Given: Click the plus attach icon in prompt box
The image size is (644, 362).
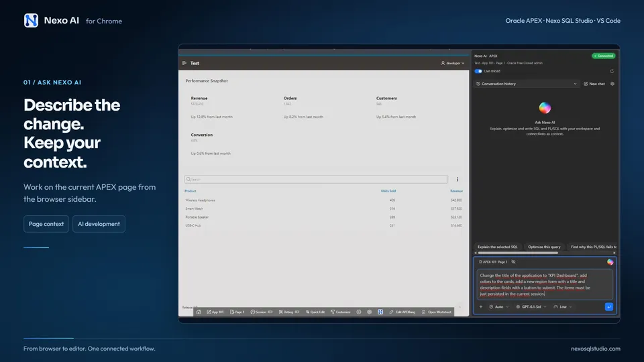Looking at the screenshot, I should pyautogui.click(x=481, y=306).
